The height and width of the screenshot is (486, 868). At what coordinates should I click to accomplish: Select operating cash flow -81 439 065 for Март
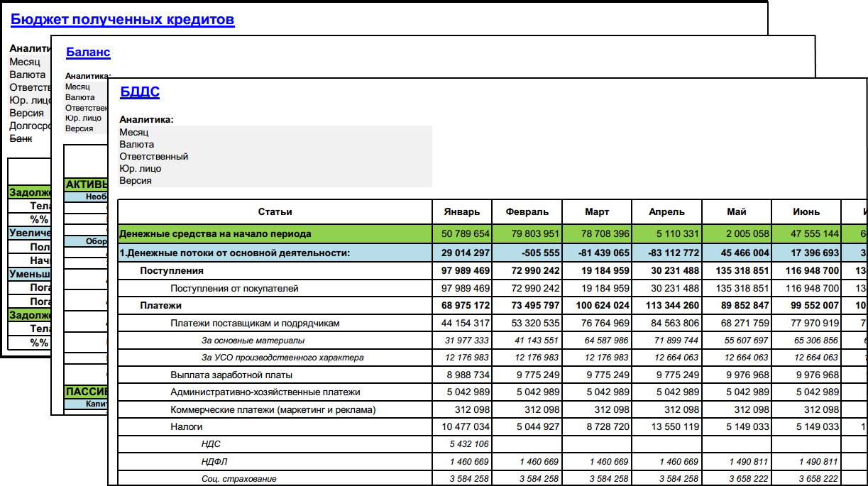603,253
